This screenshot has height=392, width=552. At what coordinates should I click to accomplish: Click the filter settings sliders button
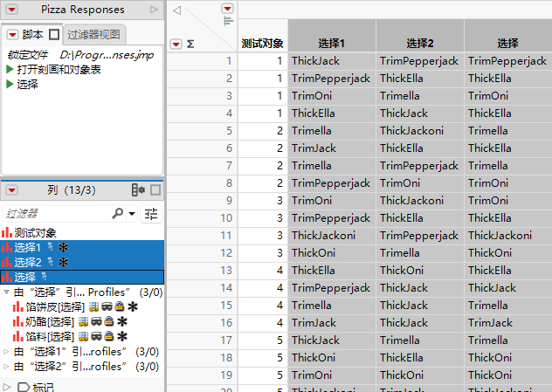[x=151, y=214]
